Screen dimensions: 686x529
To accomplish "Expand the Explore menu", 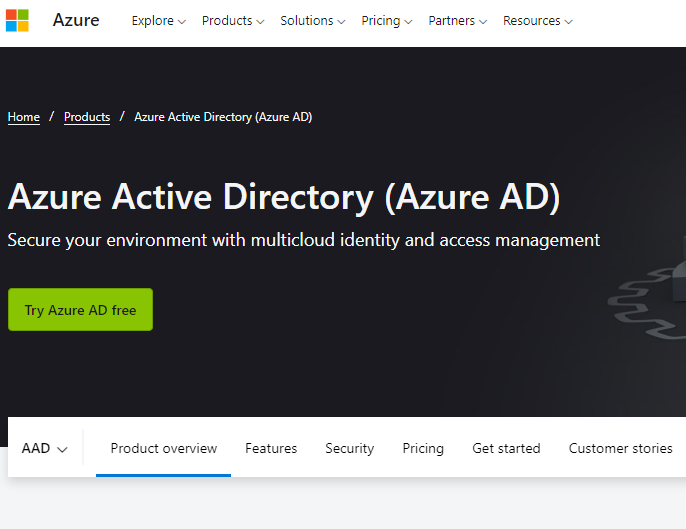I will point(158,21).
